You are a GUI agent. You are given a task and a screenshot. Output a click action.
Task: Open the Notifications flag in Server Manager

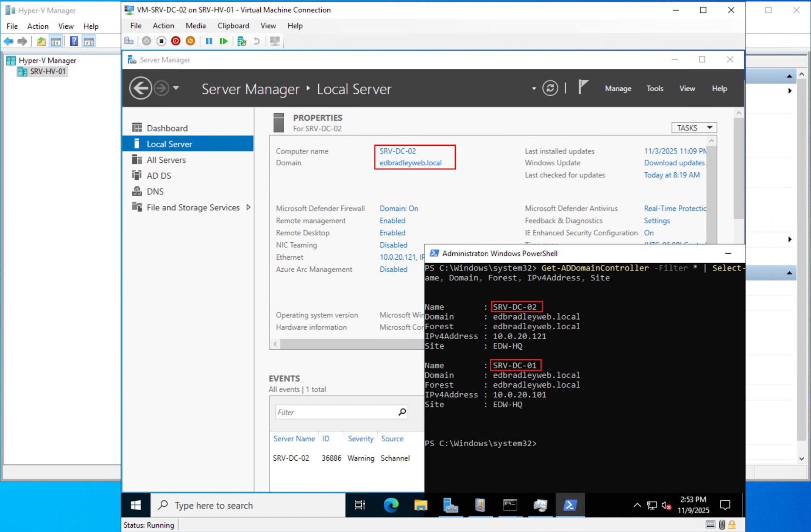583,87
